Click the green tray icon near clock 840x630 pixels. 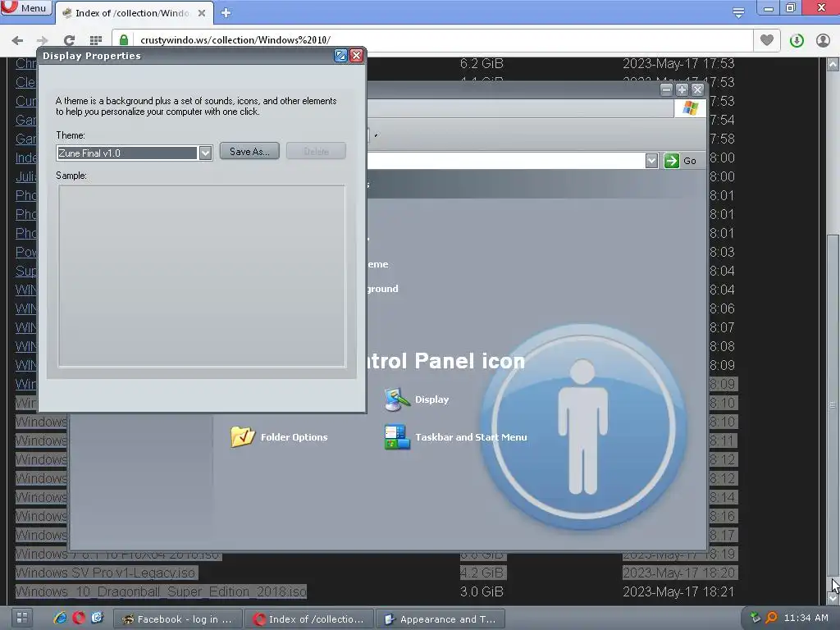point(755,618)
